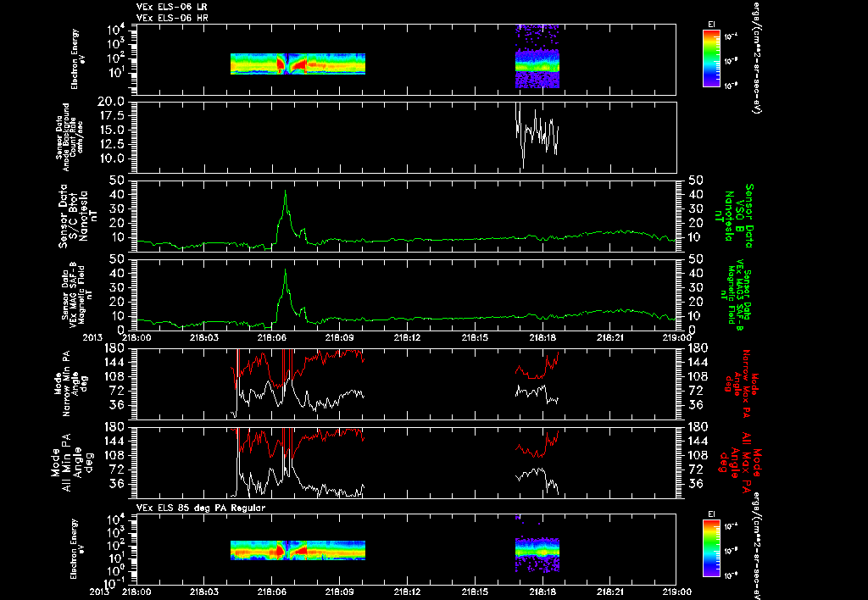Screen dimensions: 868x600
Task: Select the 'Anode Background Count Rate' axis label
Action: (70, 137)
